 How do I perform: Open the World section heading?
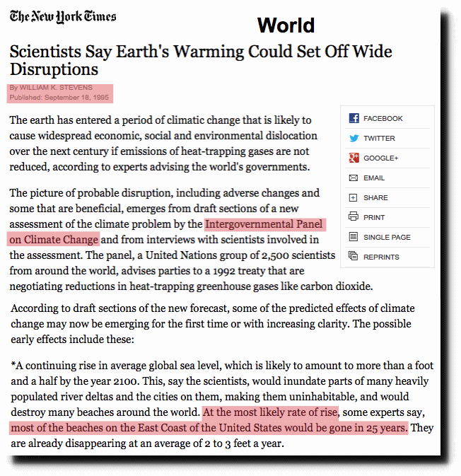[286, 25]
